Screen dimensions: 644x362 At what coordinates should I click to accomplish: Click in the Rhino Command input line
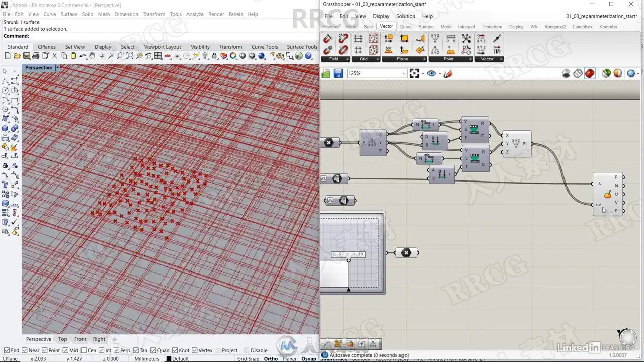pyautogui.click(x=174, y=36)
